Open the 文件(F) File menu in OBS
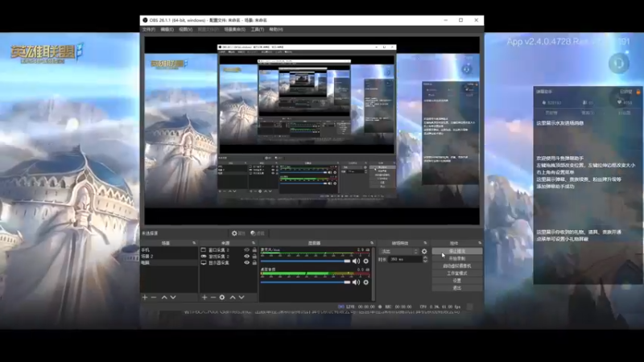Image resolution: width=644 pixels, height=362 pixels. pos(149,30)
